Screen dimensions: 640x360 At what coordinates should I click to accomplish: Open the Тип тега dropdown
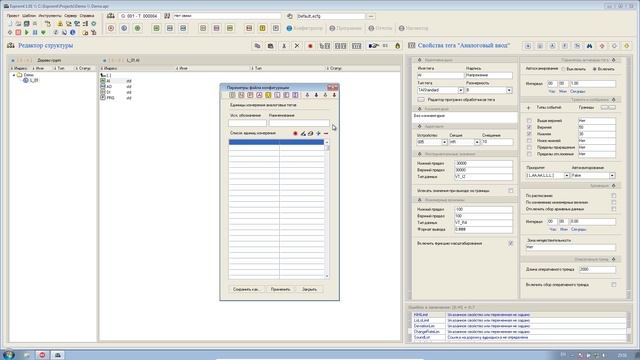click(x=460, y=90)
